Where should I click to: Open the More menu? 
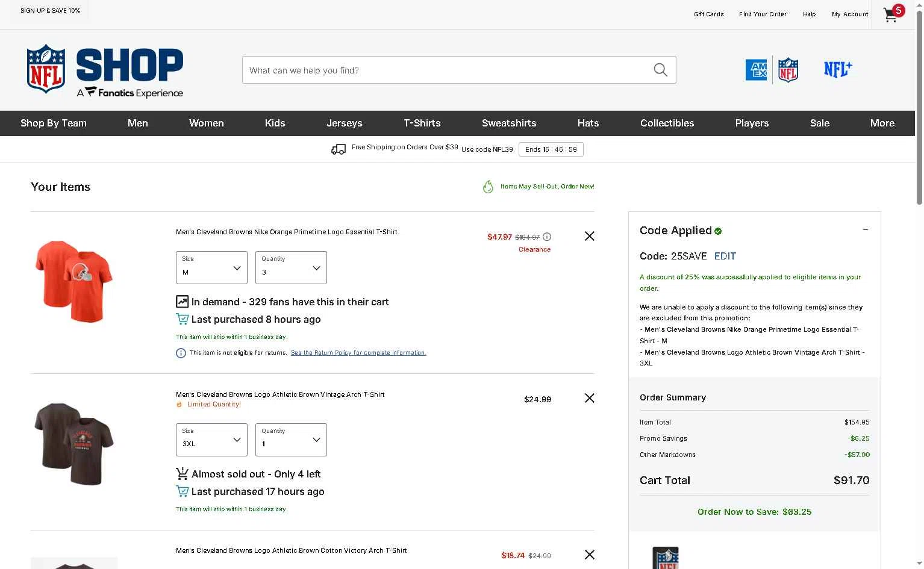[882, 123]
